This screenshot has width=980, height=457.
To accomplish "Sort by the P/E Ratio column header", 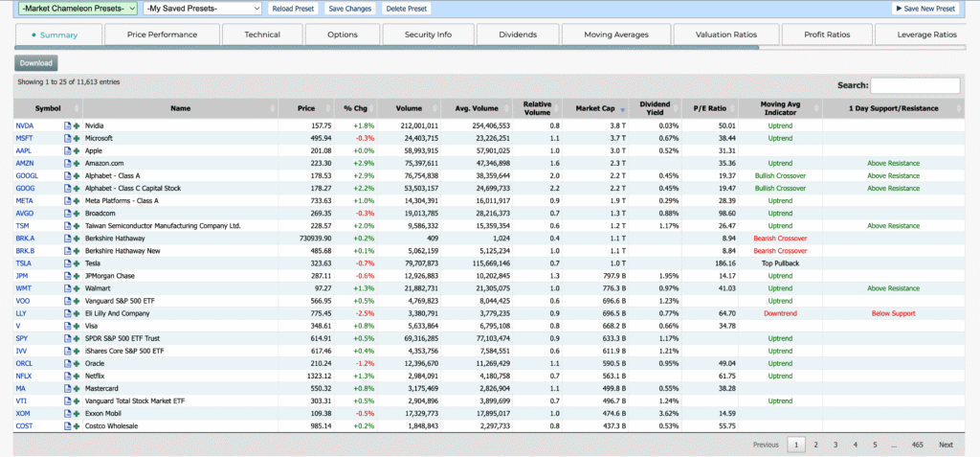I will [710, 108].
